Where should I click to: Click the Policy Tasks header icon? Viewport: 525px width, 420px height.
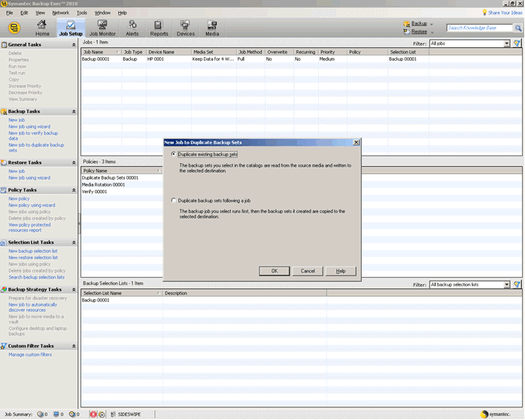tap(4, 190)
